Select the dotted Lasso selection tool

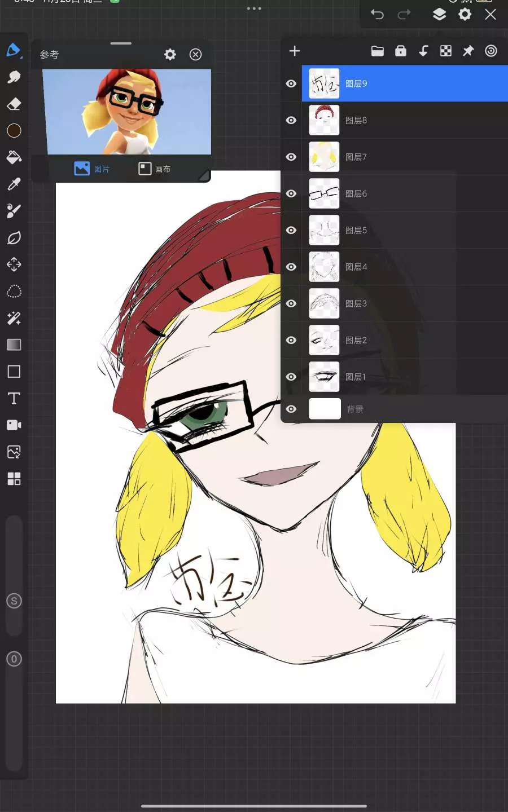click(x=14, y=291)
